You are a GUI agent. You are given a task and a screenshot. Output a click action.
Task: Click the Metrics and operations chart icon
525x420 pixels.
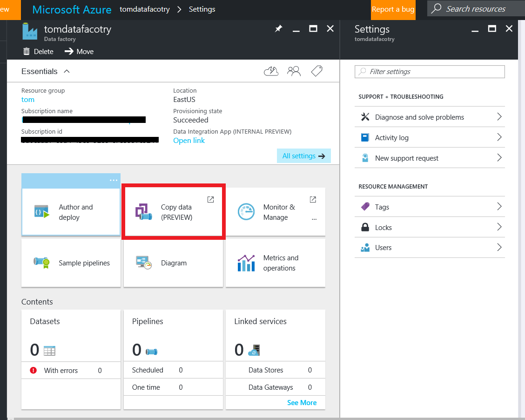coord(246,263)
